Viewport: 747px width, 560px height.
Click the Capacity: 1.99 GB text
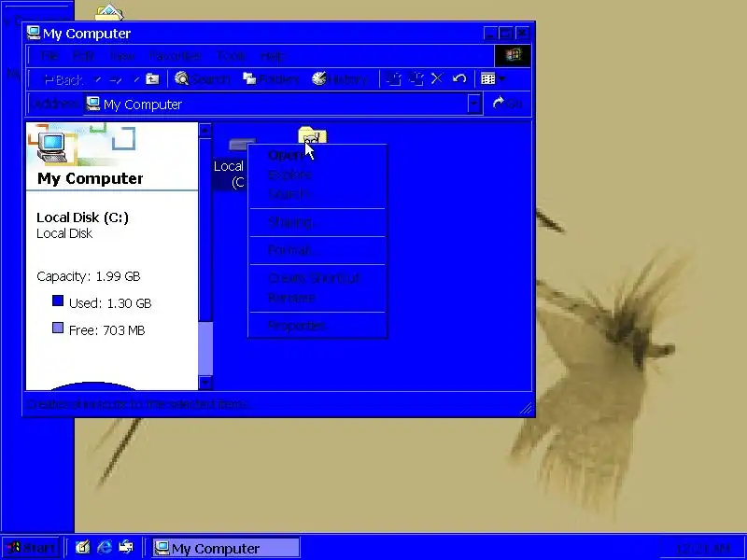tap(89, 276)
